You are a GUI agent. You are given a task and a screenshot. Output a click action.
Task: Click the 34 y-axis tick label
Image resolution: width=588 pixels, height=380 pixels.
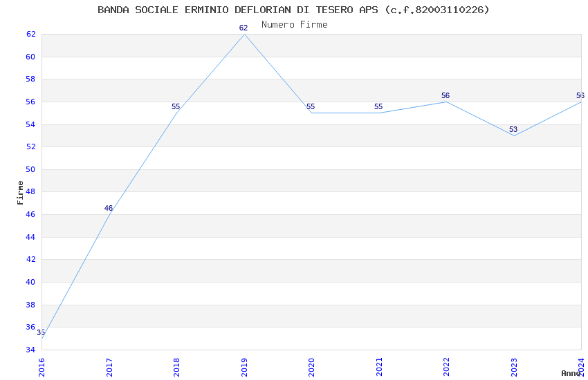click(30, 350)
